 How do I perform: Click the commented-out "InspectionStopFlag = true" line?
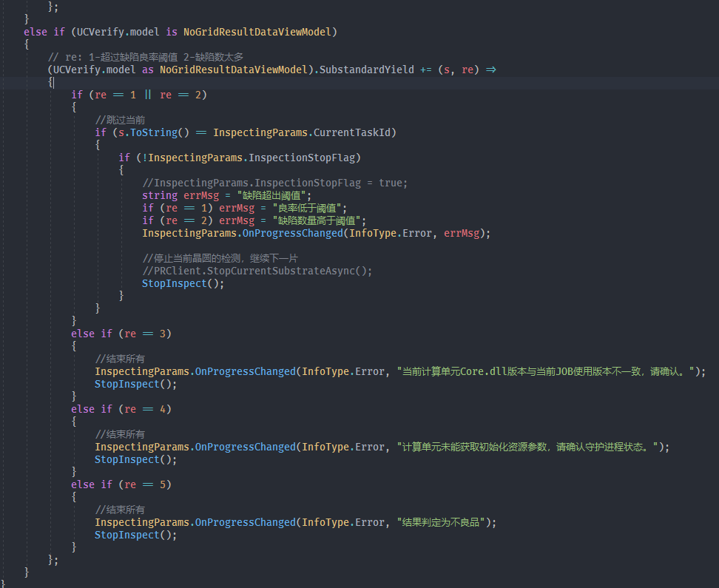pos(274,183)
